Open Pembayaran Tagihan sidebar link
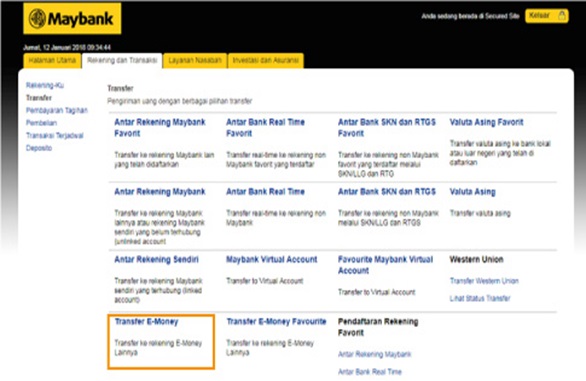 tap(57, 110)
